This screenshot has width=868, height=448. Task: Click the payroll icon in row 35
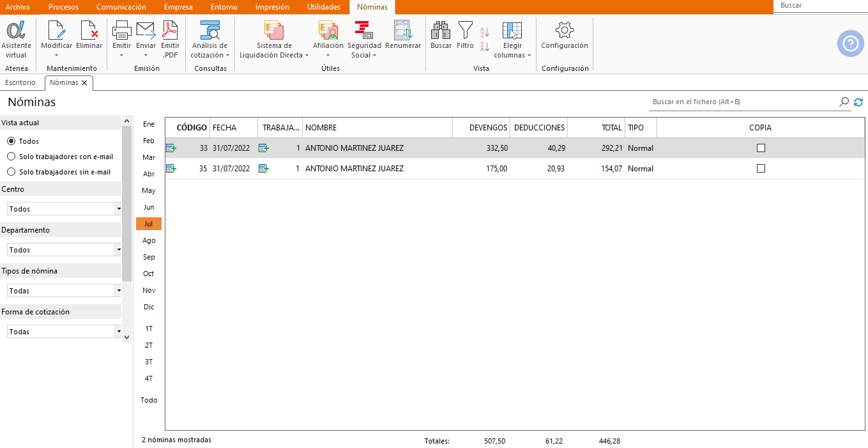tap(171, 169)
